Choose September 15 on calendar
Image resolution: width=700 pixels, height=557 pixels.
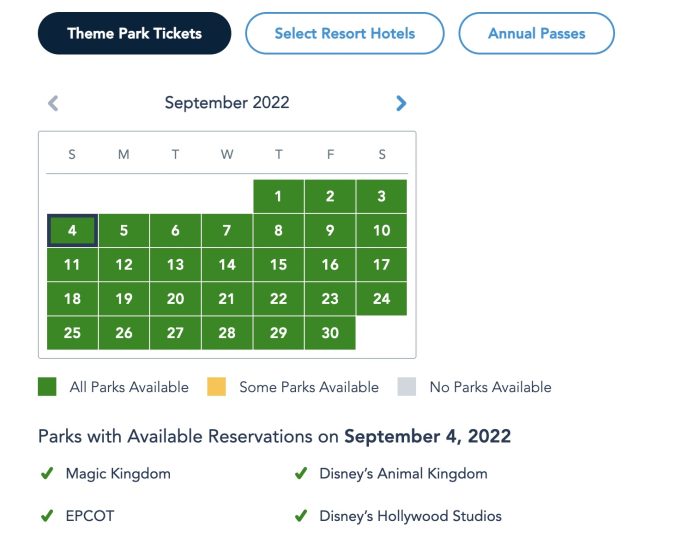(x=278, y=265)
